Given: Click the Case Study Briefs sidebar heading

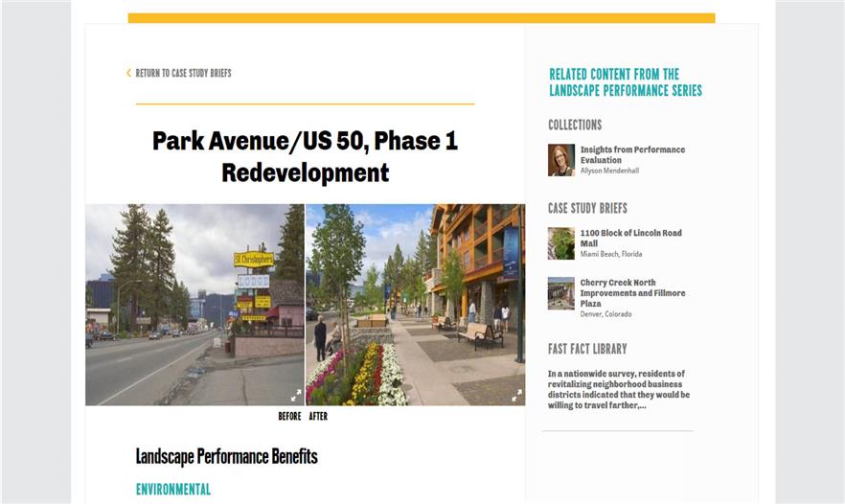Looking at the screenshot, I should pos(587,208).
